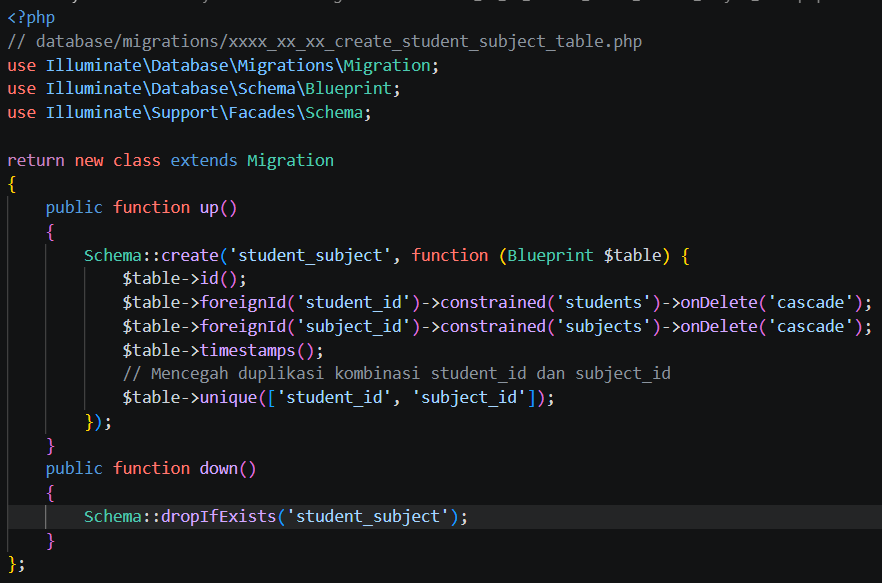Click the Schema::dropIfExists('student_subject') line
Screen dimensions: 882x583
[x=276, y=517]
